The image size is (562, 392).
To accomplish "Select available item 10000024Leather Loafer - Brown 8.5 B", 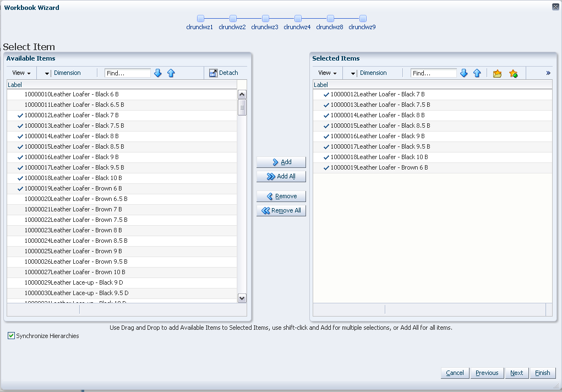I will [122, 241].
